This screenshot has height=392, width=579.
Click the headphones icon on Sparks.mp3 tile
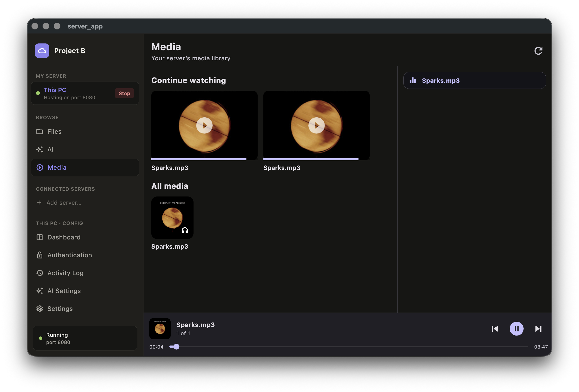(x=185, y=231)
